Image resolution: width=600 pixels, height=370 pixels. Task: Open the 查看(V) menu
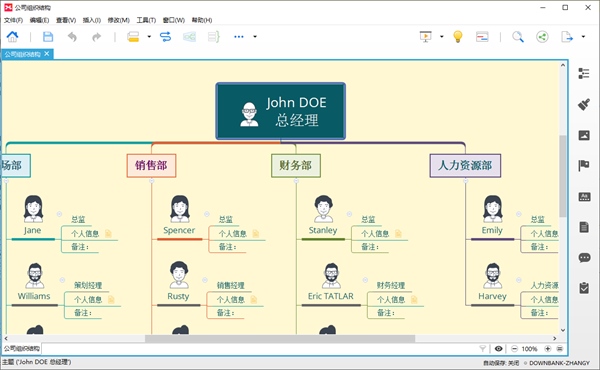[x=66, y=20]
